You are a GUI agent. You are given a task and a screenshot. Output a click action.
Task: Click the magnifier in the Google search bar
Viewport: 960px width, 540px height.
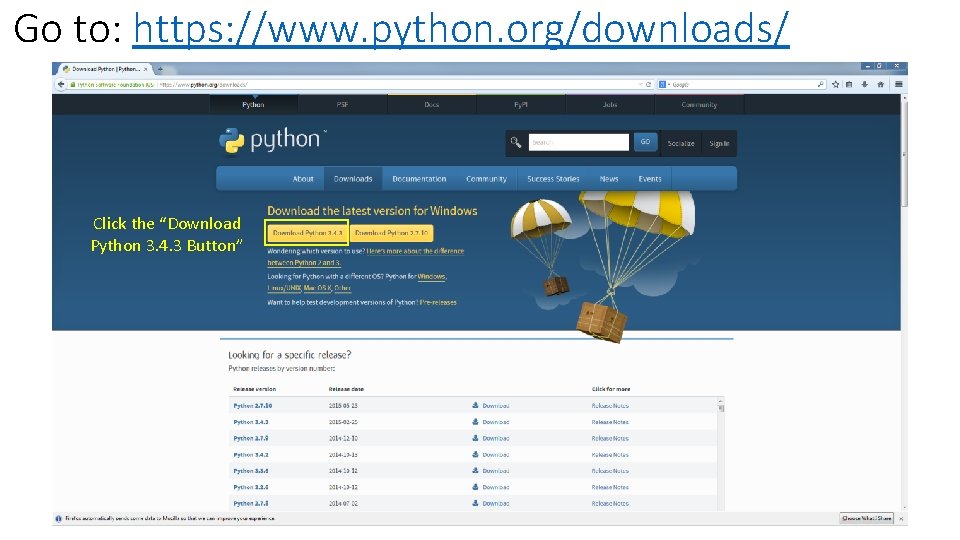[820, 84]
